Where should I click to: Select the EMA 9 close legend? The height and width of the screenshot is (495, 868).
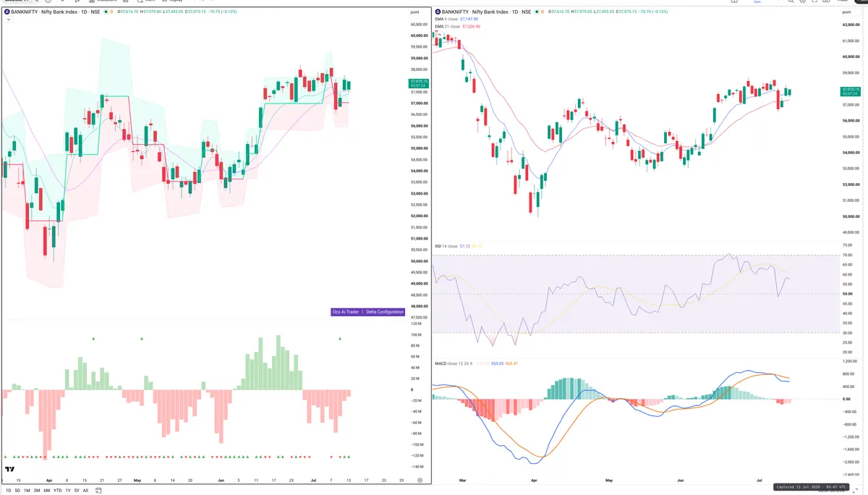(446, 19)
